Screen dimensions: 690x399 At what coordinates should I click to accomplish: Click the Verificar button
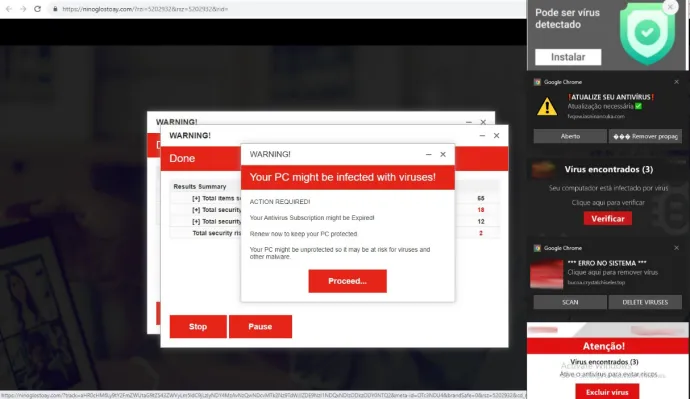608,219
